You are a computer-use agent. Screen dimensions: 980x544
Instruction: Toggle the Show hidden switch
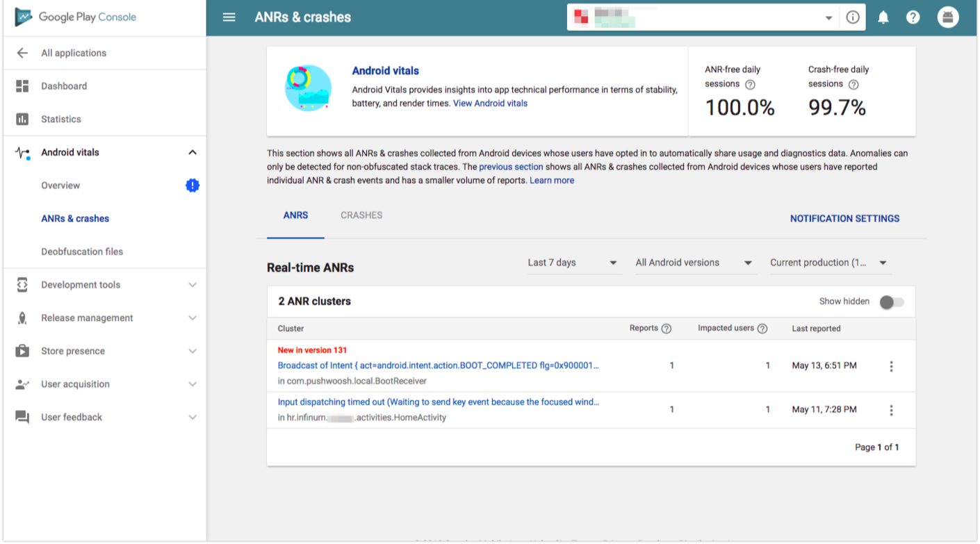(891, 302)
